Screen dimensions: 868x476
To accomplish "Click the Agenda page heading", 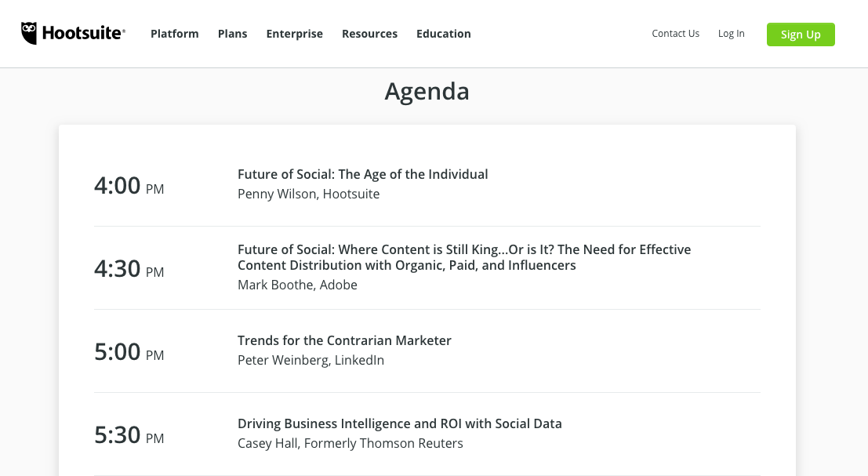I will coord(427,92).
